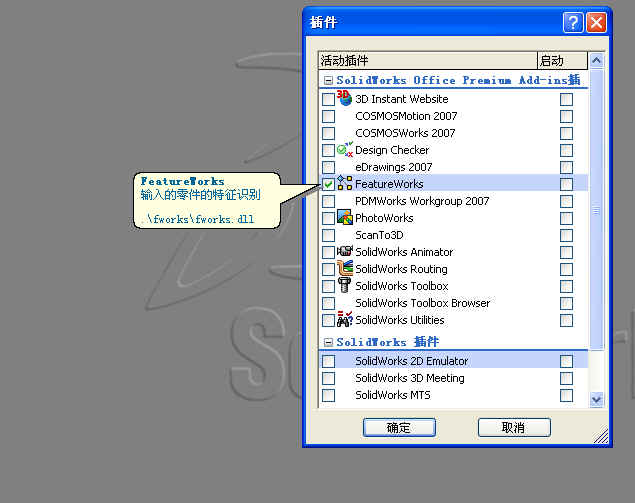The width and height of the screenshot is (635, 503).
Task: Set PhotoWorks startup checkbox
Action: point(567,219)
